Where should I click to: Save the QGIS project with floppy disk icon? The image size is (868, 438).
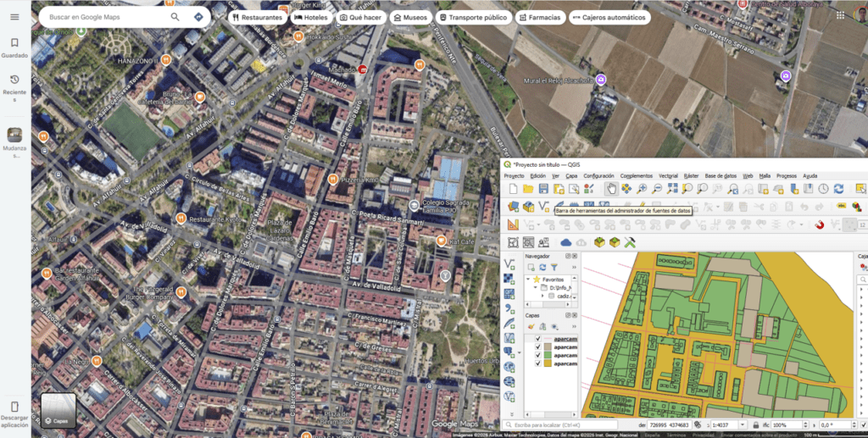tap(543, 189)
